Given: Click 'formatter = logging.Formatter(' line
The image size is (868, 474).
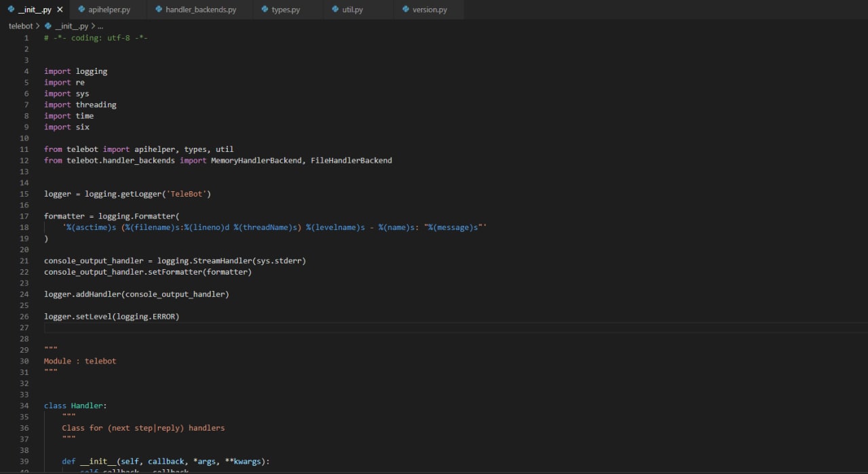Looking at the screenshot, I should click(112, 216).
